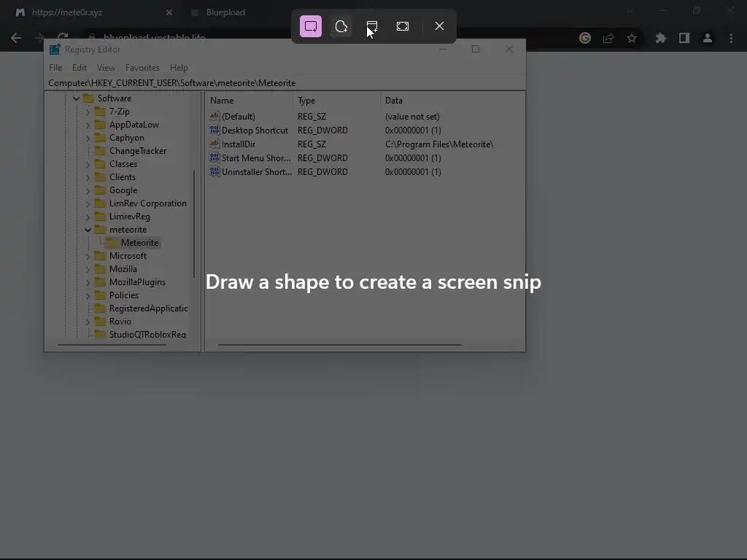
Task: Select the rectangular snip mode
Action: coord(311,26)
